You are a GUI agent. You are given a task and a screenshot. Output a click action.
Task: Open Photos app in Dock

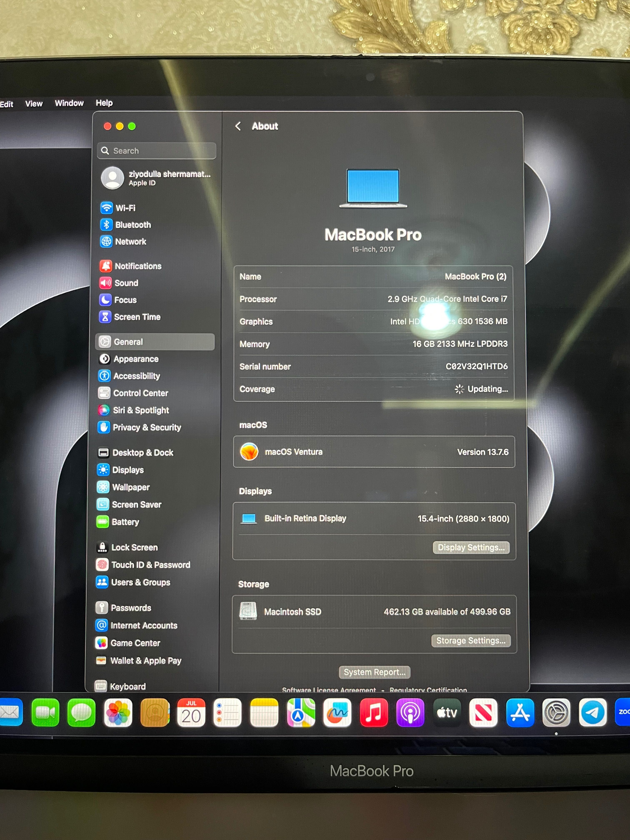click(118, 712)
